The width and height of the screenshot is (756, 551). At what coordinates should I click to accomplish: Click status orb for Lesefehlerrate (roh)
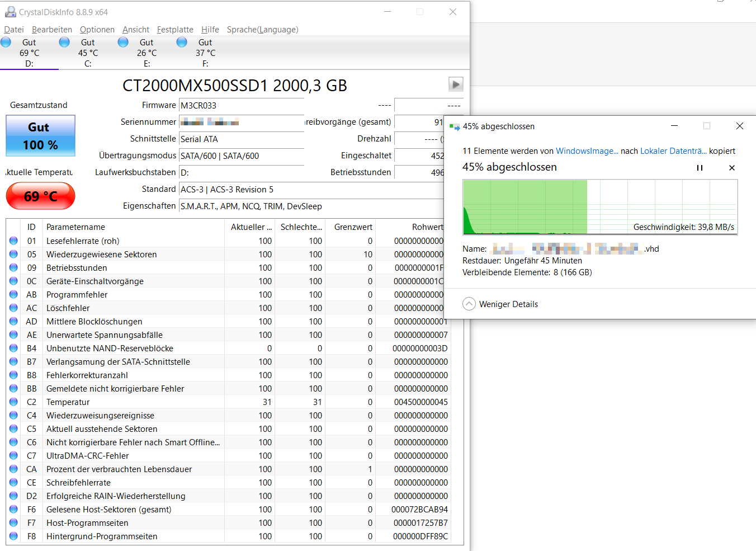[x=13, y=241]
